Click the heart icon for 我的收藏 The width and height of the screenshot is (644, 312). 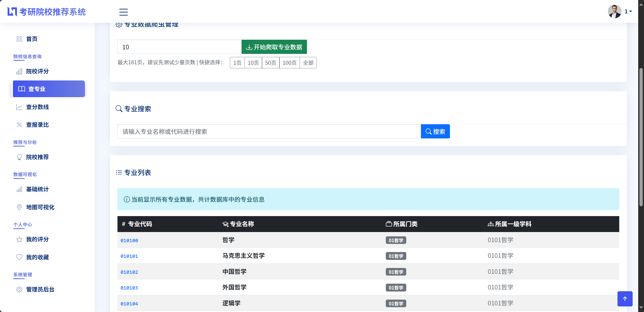19,257
